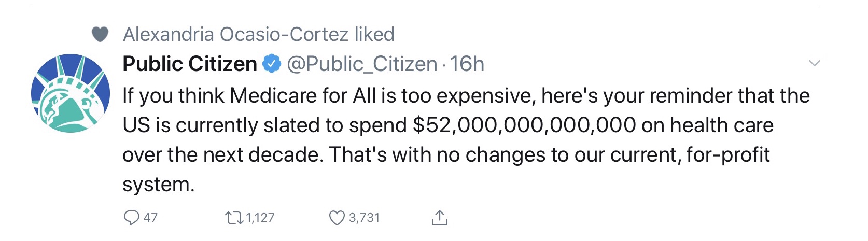Viewport: 868px width, 241px height.
Task: Open the Public Citizen display name
Action: click(x=190, y=64)
